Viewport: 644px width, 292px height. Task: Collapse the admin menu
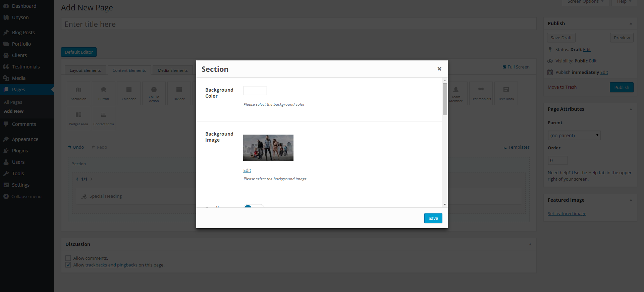pyautogui.click(x=27, y=196)
